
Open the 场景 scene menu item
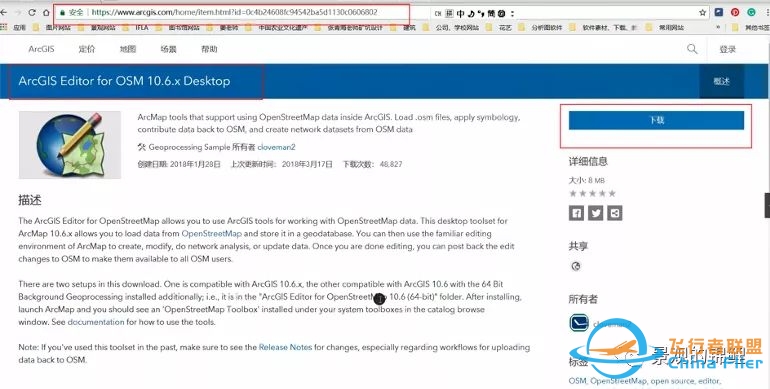168,49
